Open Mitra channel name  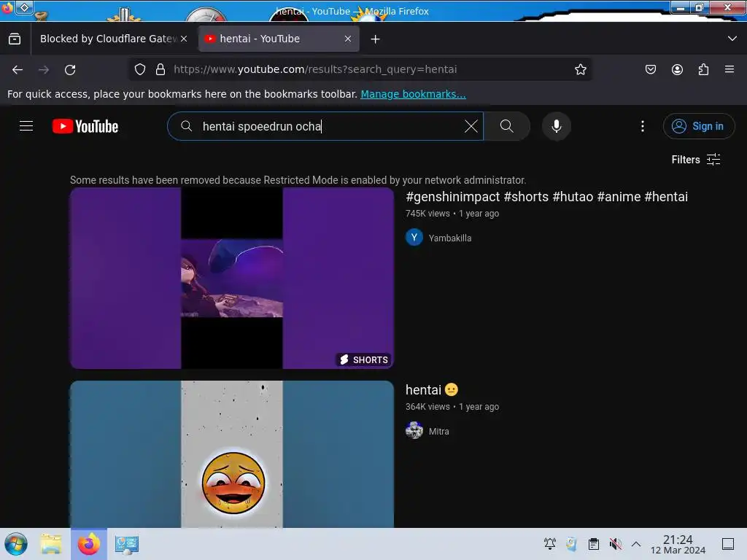pos(438,432)
